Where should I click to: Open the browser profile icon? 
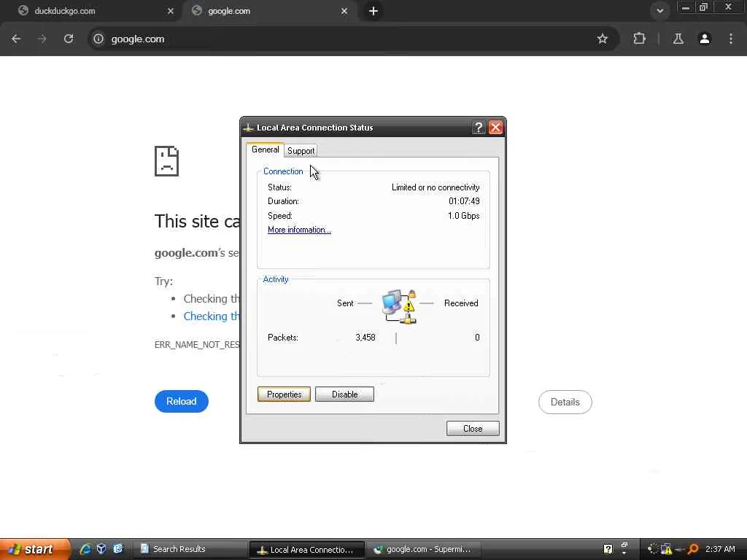click(x=705, y=39)
